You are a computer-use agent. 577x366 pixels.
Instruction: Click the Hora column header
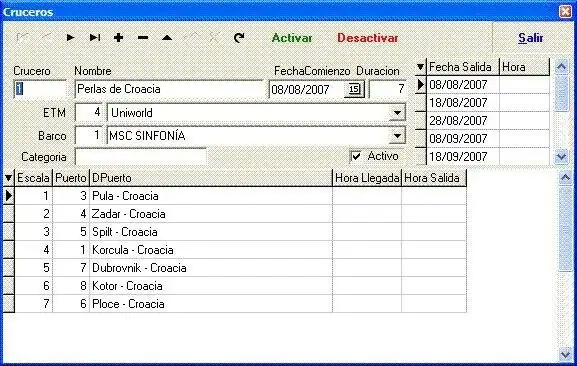(x=524, y=67)
